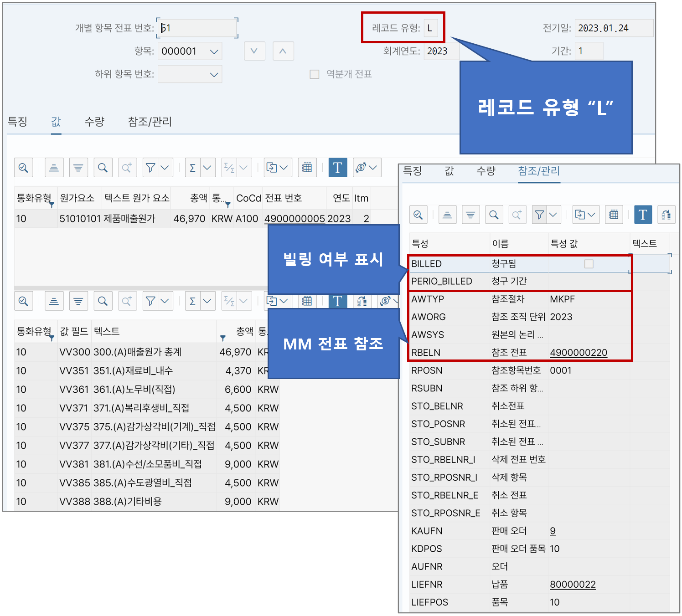Expand export options arrow in cost element table toolbar

pos(284,168)
